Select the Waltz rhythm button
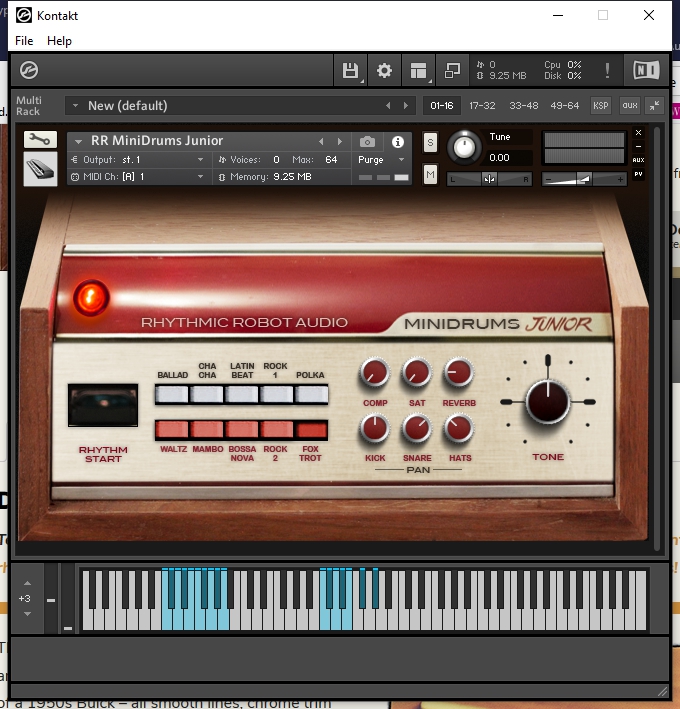 (172, 430)
